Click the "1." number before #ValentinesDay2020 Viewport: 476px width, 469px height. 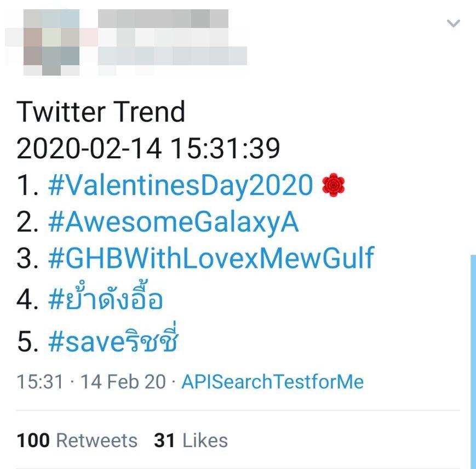(27, 185)
